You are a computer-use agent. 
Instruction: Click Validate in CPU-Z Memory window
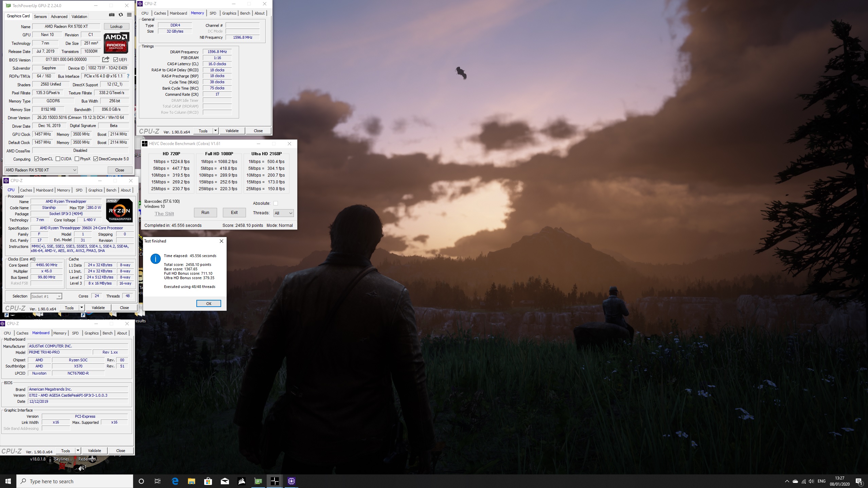coord(232,131)
